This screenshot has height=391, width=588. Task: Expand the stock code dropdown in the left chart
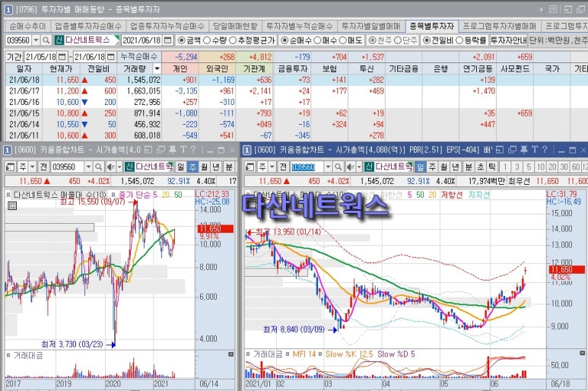coord(88,167)
